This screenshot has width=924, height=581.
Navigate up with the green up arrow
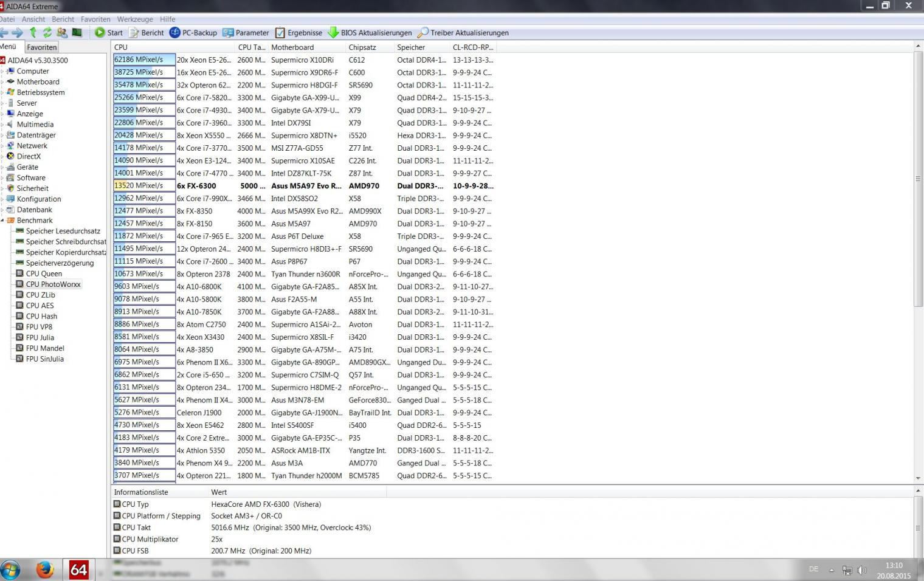pos(33,33)
